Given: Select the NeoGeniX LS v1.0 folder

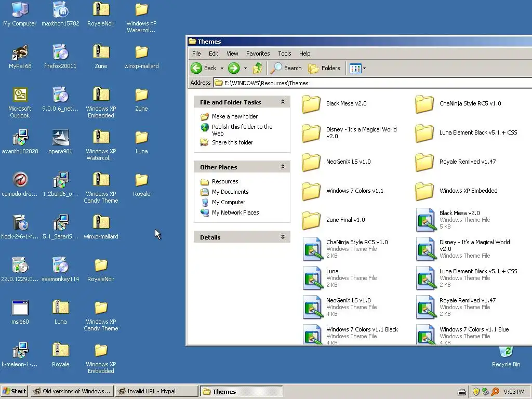Looking at the screenshot, I should pos(337,162).
